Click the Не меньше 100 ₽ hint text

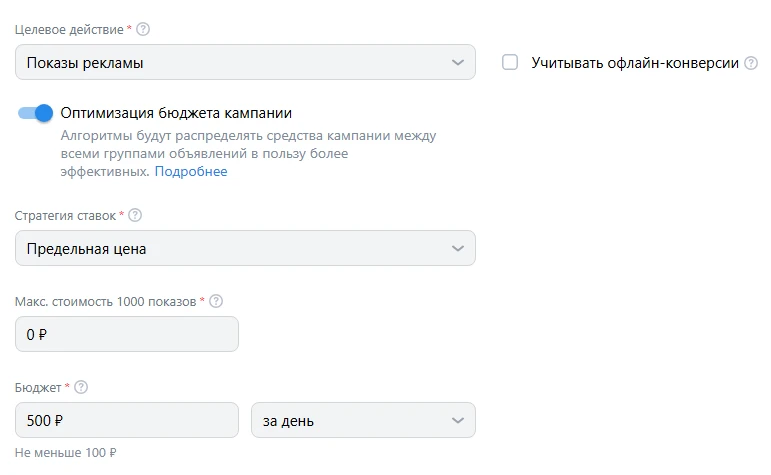(x=66, y=453)
